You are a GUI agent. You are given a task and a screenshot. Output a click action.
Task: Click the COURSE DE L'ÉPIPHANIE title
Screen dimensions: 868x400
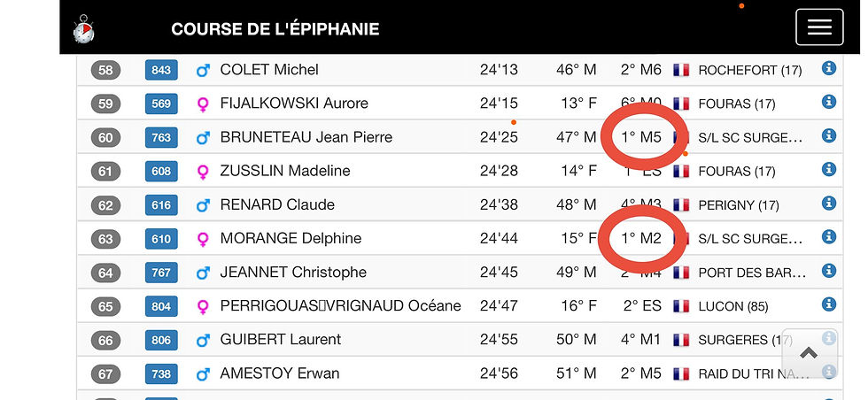pyautogui.click(x=275, y=28)
